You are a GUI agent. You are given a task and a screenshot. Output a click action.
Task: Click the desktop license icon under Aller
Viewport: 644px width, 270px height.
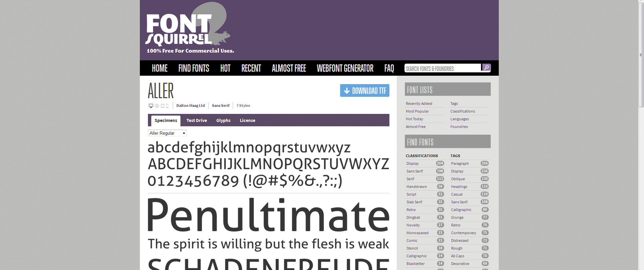151,106
